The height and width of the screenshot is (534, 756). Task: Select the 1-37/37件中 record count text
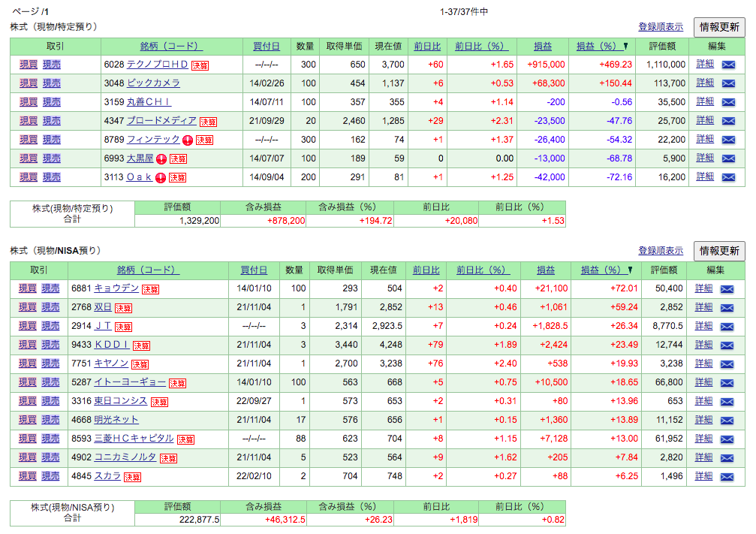pyautogui.click(x=464, y=11)
